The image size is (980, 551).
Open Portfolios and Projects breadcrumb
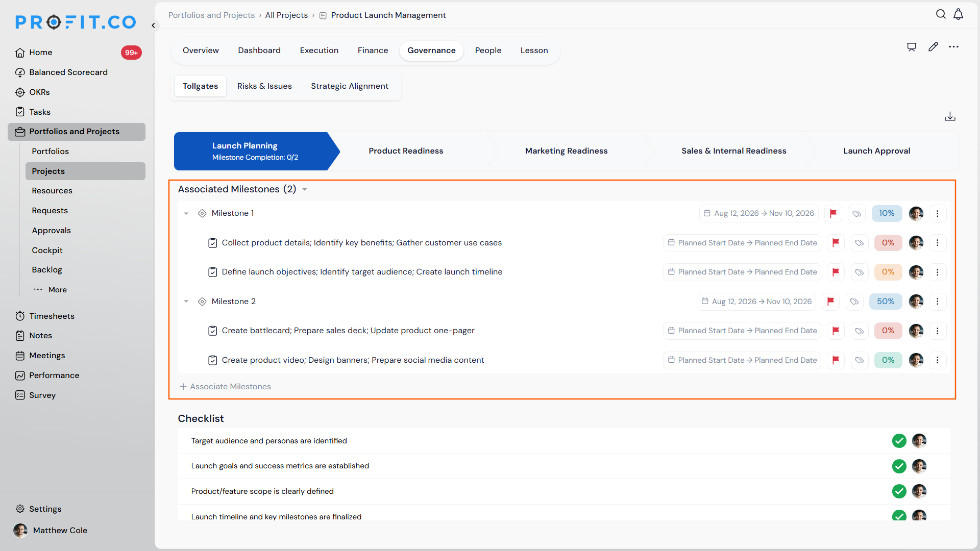[x=211, y=15]
